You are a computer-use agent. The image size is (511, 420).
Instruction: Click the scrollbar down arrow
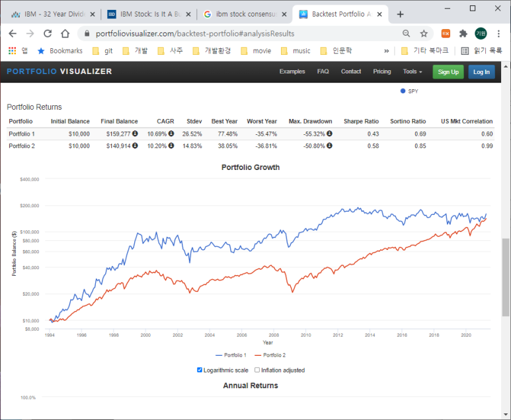(506, 415)
